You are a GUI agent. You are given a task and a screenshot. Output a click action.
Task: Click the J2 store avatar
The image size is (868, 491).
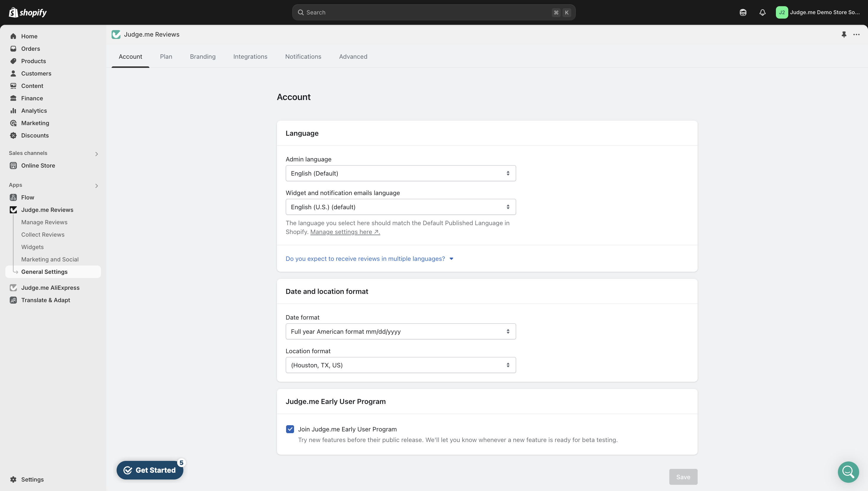coord(781,12)
